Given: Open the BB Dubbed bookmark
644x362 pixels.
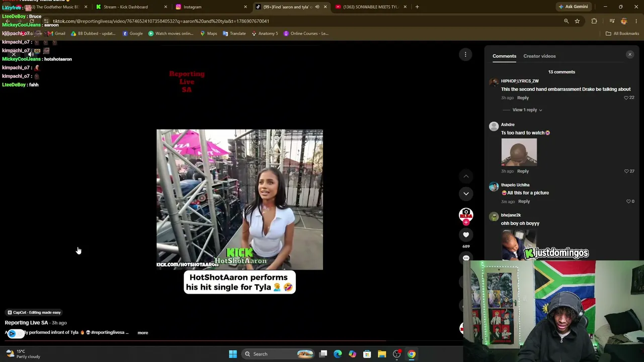Looking at the screenshot, I should point(93,34).
